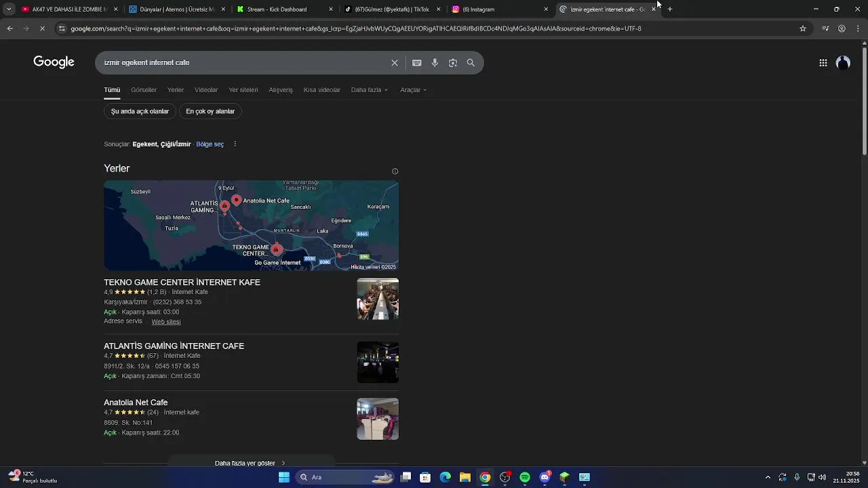The width and height of the screenshot is (868, 488).
Task: Open the weather widget showing 12°C
Action: point(33,477)
